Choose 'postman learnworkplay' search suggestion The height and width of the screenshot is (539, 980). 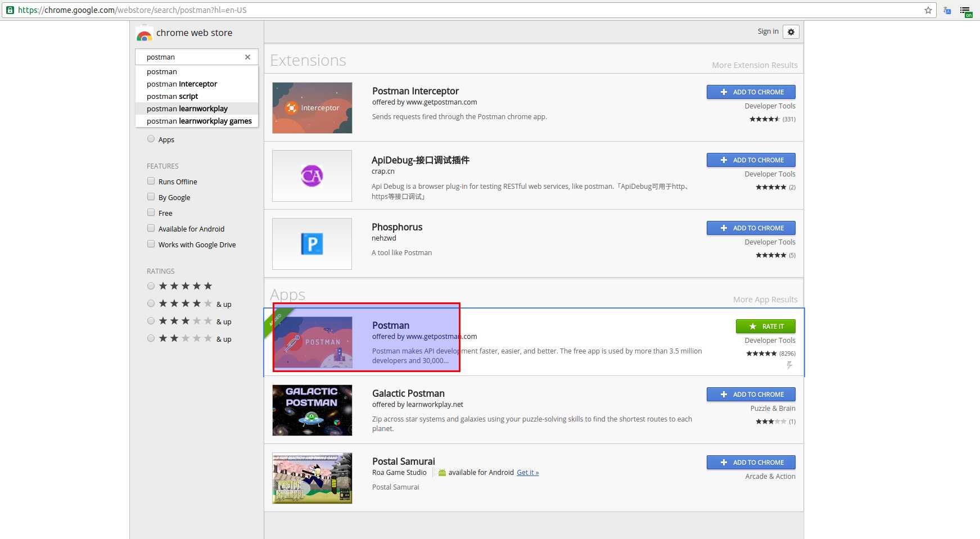[x=197, y=108]
